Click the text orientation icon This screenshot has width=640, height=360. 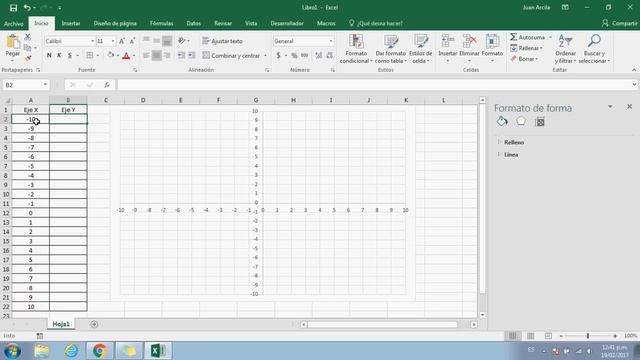click(x=182, y=40)
